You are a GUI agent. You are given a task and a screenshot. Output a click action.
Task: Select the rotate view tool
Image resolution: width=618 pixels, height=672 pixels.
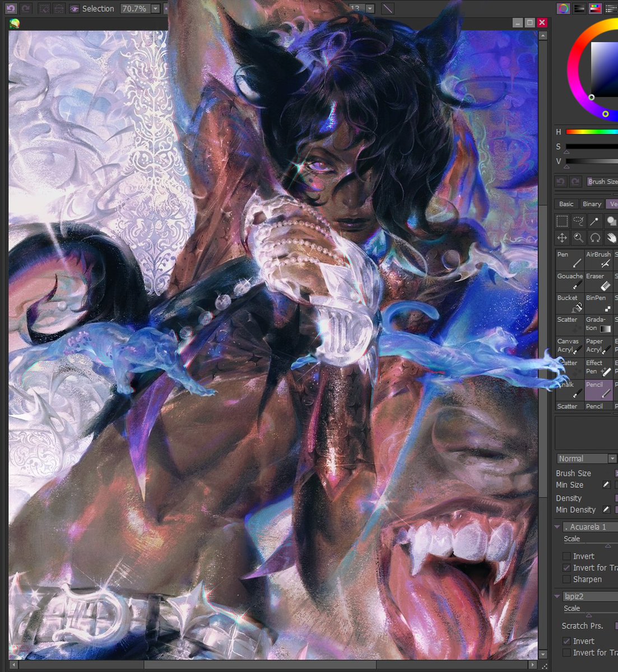click(594, 238)
